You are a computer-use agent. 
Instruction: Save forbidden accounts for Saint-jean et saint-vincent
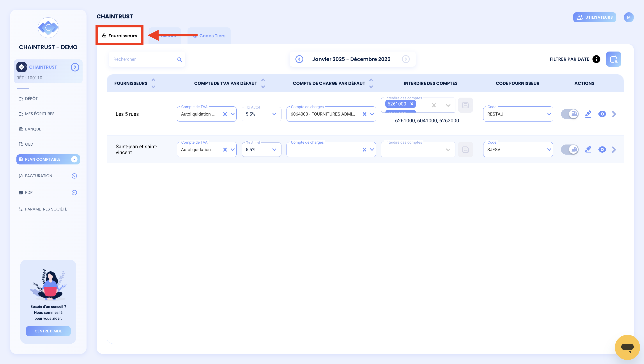(x=465, y=150)
